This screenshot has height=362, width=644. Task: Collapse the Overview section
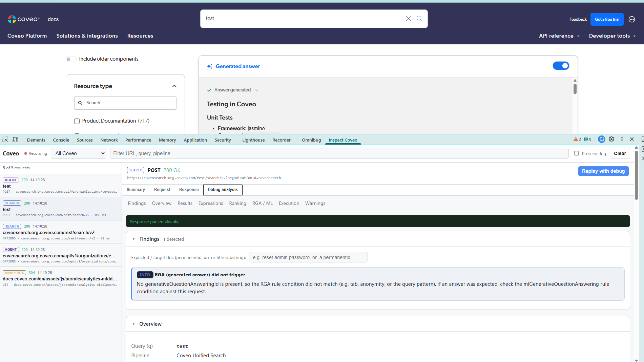coord(133,324)
